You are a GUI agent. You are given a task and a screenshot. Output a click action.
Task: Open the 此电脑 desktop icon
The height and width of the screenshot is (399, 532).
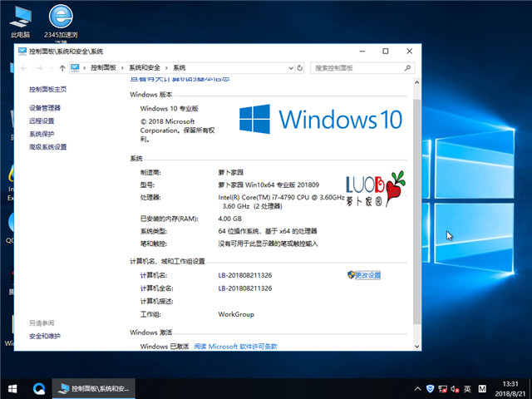point(20,21)
